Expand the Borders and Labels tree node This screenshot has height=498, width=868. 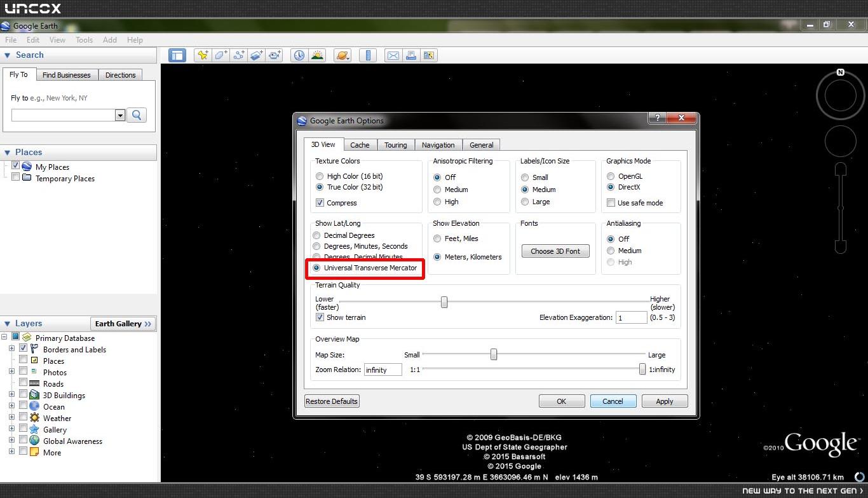11,349
